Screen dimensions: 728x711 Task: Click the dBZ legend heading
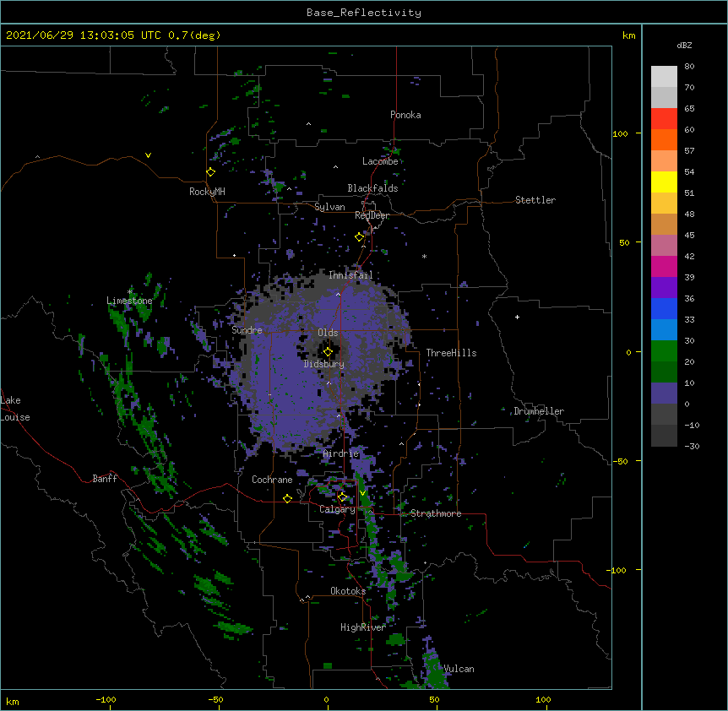pos(684,45)
